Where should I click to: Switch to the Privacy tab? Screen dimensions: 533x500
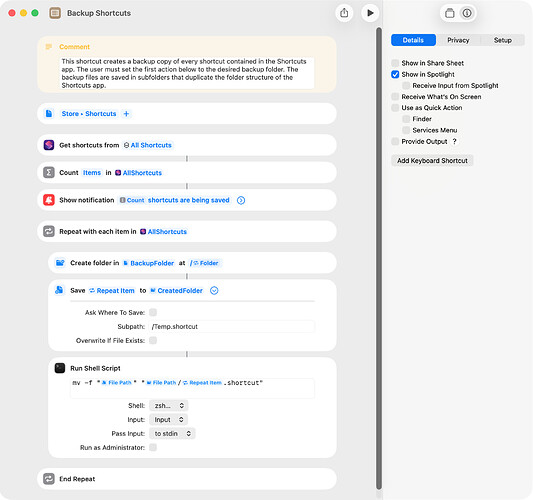click(458, 40)
